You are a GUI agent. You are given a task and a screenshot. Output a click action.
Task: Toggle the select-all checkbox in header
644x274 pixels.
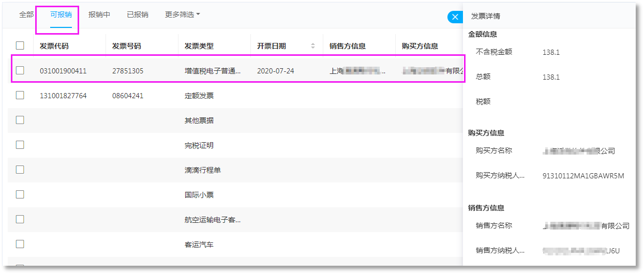coord(20,45)
